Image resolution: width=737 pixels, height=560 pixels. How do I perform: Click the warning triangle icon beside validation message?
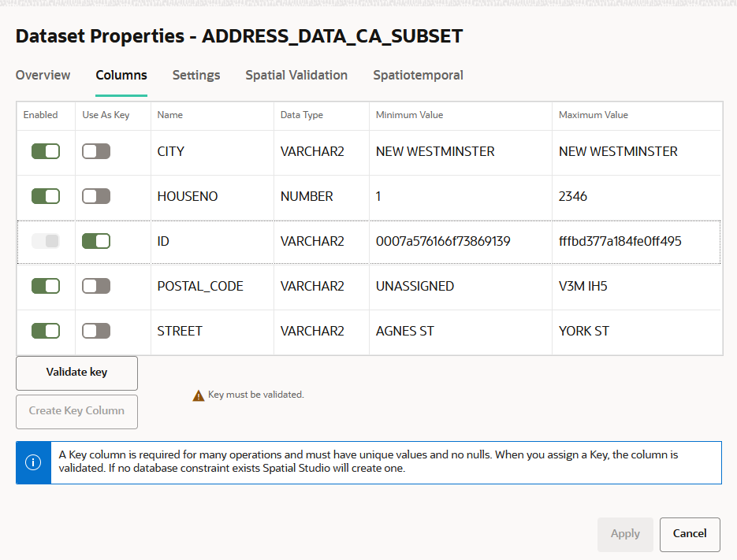[199, 394]
